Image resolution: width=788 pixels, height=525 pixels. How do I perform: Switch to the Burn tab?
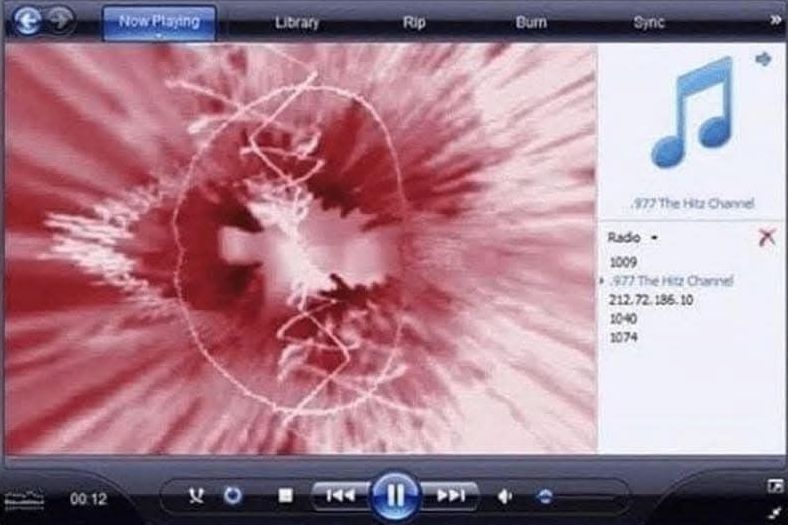[x=531, y=23]
